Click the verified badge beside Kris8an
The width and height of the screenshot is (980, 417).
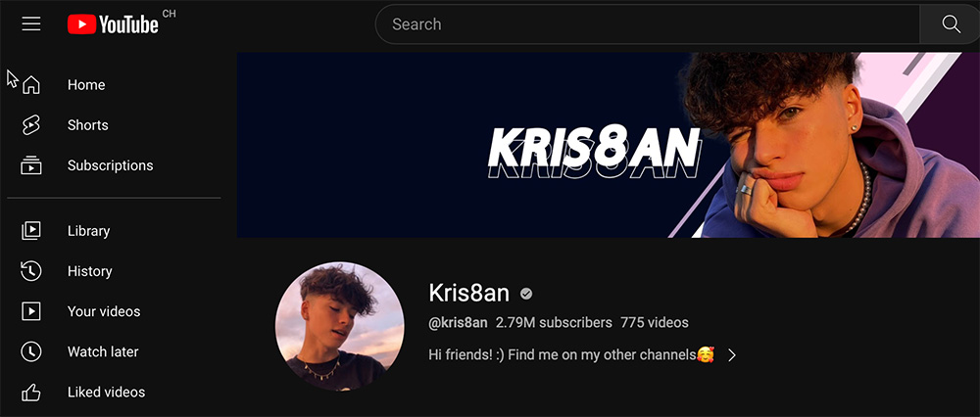(x=526, y=294)
